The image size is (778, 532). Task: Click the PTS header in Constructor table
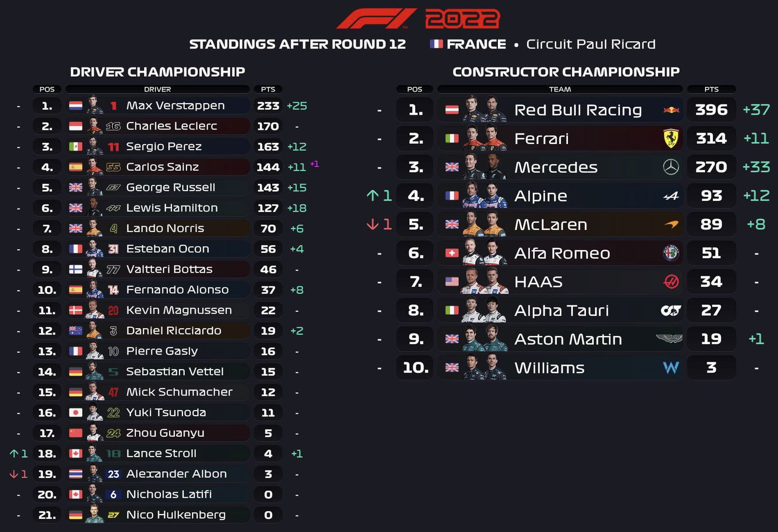tap(711, 89)
